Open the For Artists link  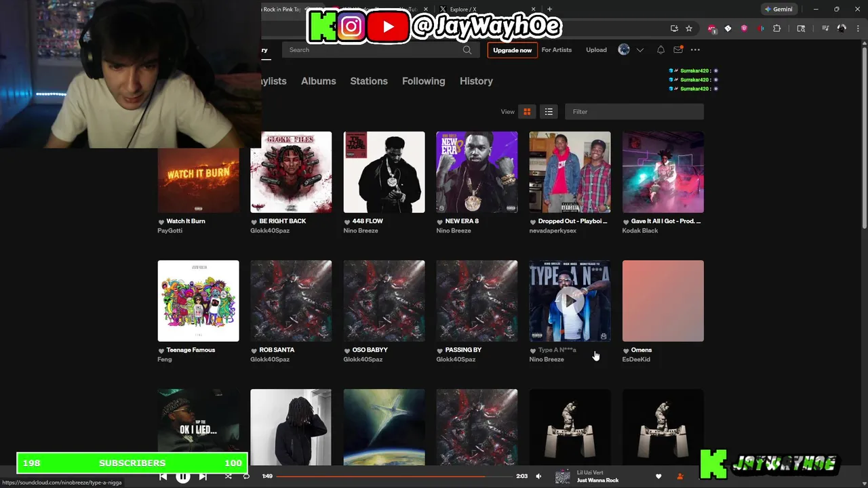(x=556, y=50)
